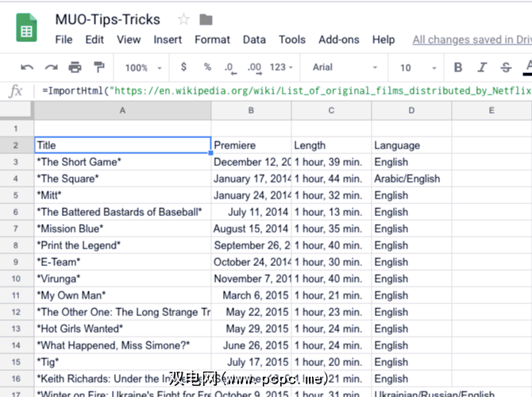This screenshot has width=532, height=397.
Task: Select the *The Short Game* cell
Action: coord(122,162)
